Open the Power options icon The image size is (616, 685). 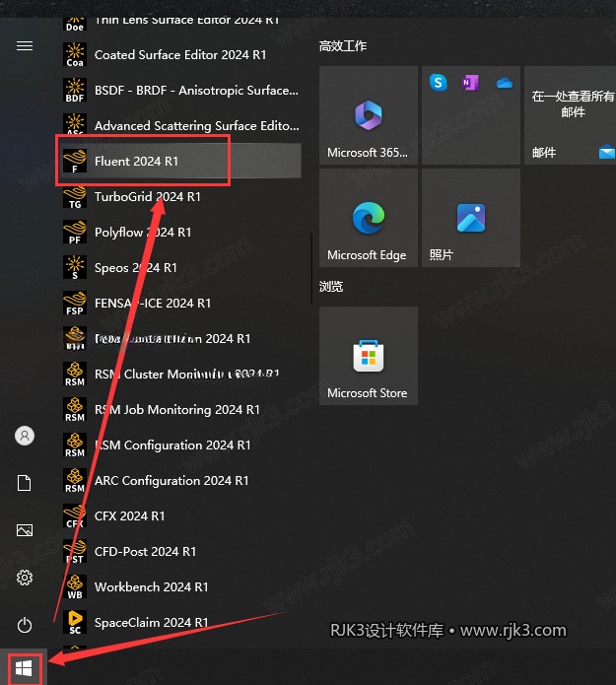pyautogui.click(x=25, y=625)
